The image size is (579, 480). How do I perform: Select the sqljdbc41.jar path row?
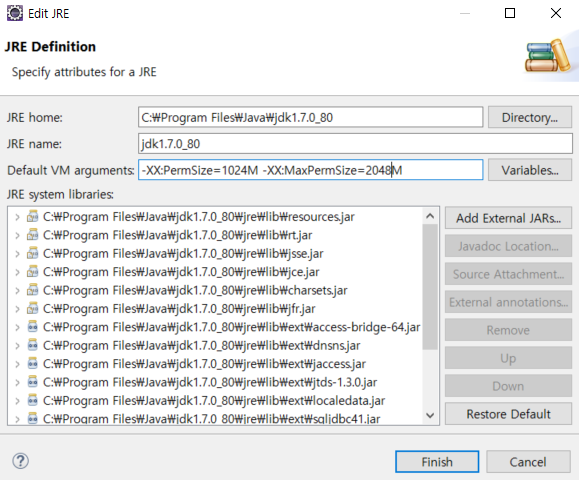tap(212, 419)
